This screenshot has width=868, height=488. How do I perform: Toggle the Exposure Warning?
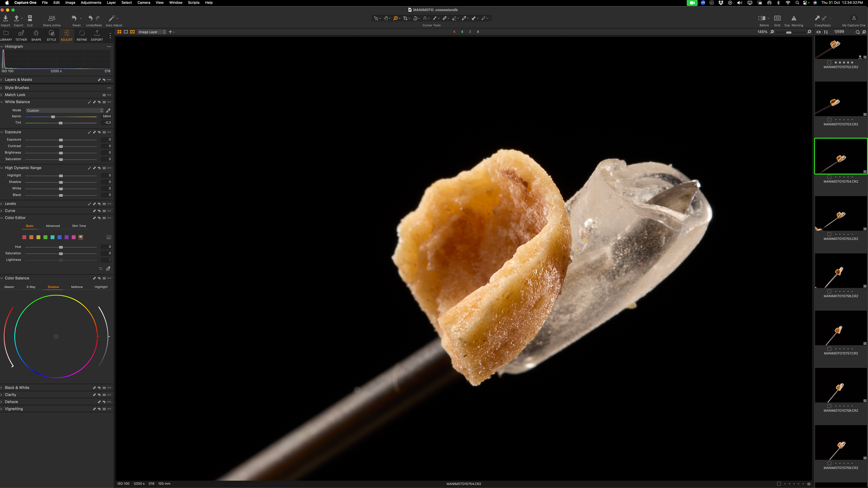click(x=794, y=18)
